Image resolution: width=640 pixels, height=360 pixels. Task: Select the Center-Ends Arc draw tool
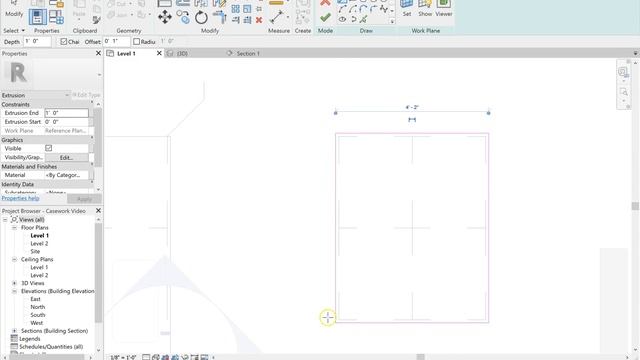tap(353, 9)
